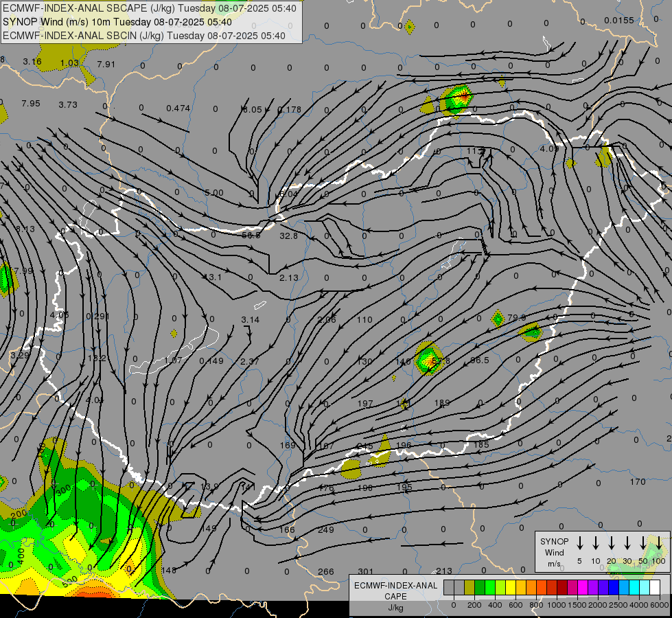The height and width of the screenshot is (618, 672).
Task: Click the map value 0.0155
Action: pyautogui.click(x=619, y=21)
